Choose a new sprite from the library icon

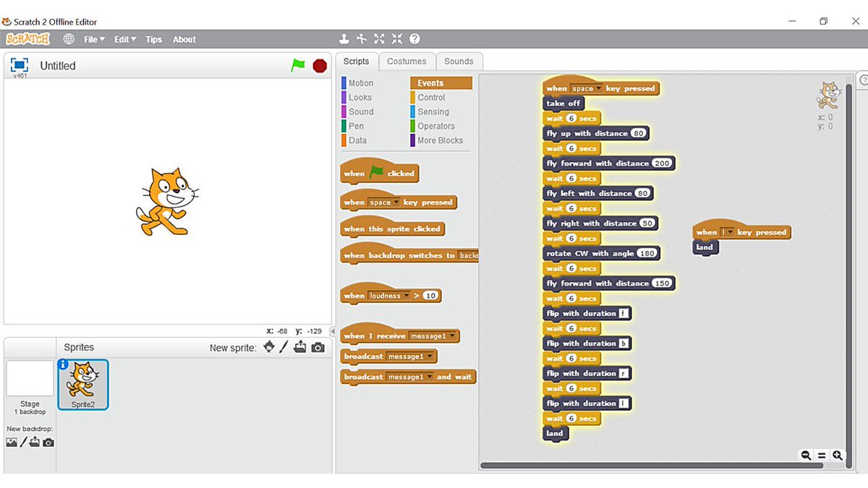pyautogui.click(x=269, y=348)
